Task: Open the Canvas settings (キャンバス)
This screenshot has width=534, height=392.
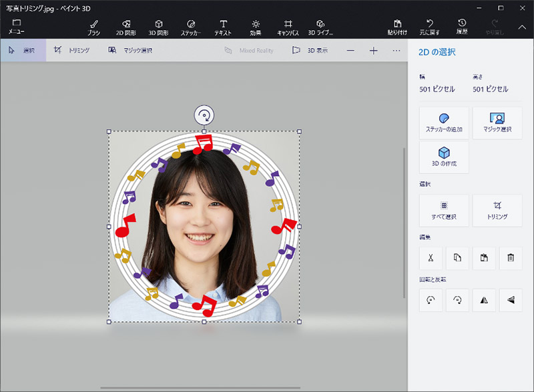Action: [288, 27]
